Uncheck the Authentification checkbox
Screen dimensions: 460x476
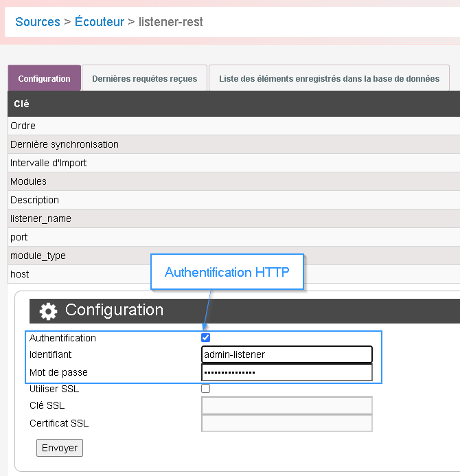[x=205, y=338]
